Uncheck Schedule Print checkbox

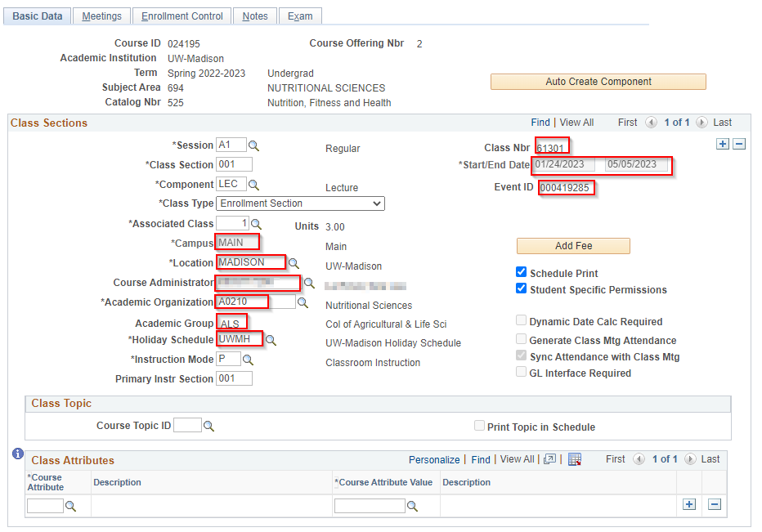coord(521,272)
